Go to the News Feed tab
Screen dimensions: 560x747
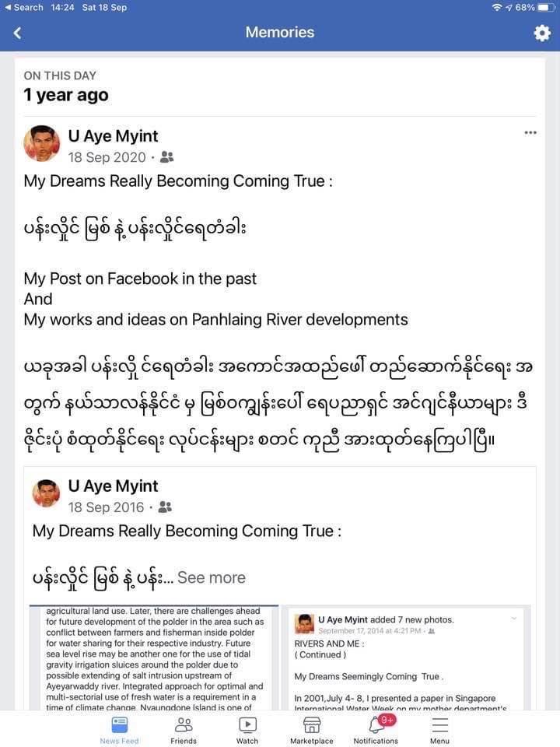pos(119,730)
